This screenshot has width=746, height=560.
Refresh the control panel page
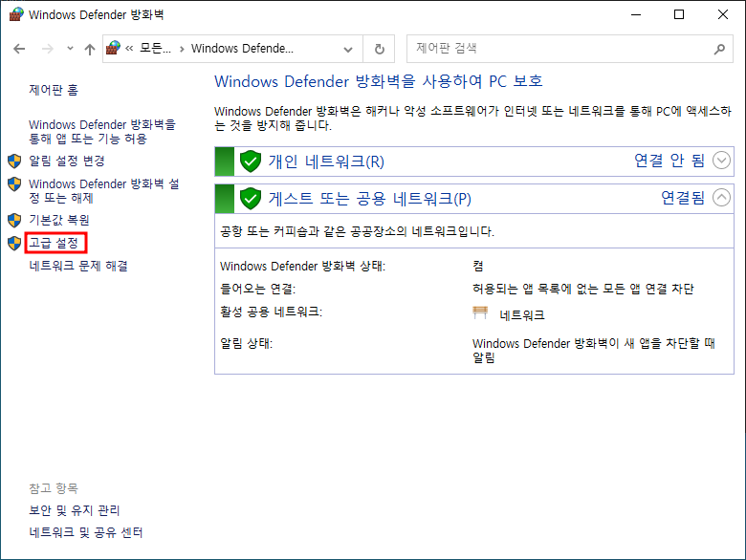pyautogui.click(x=379, y=49)
